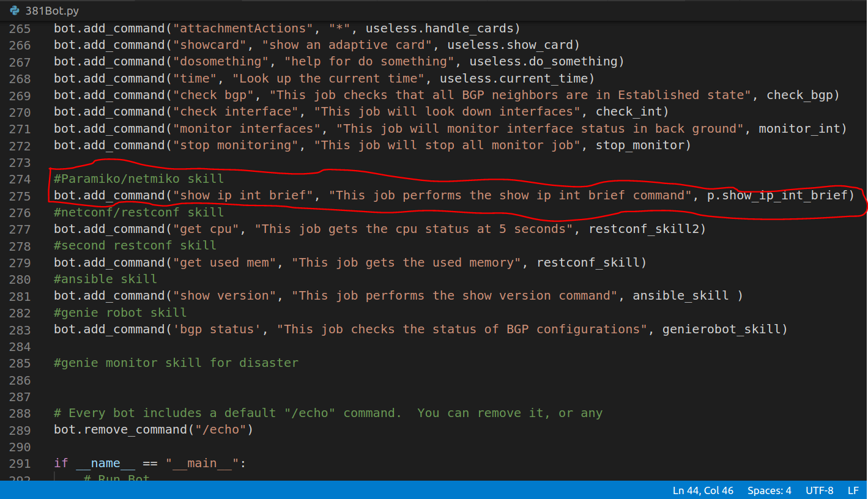Open Go to Line via Ln 44, Col 46

(703, 490)
